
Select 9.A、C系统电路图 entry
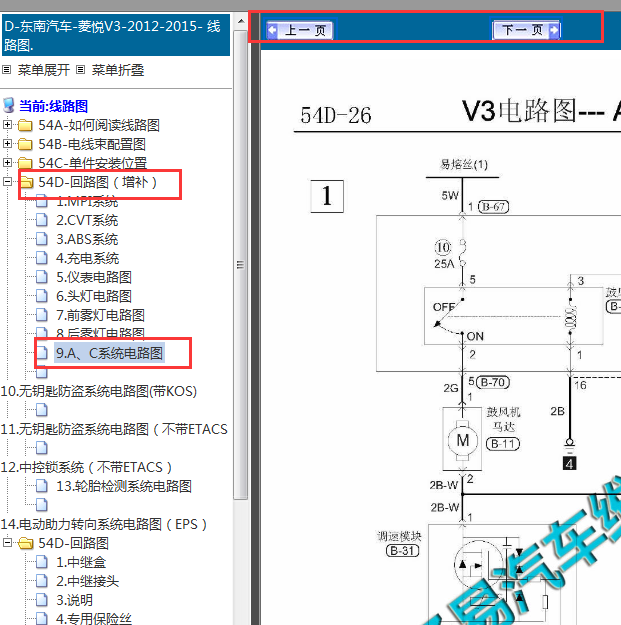109,353
